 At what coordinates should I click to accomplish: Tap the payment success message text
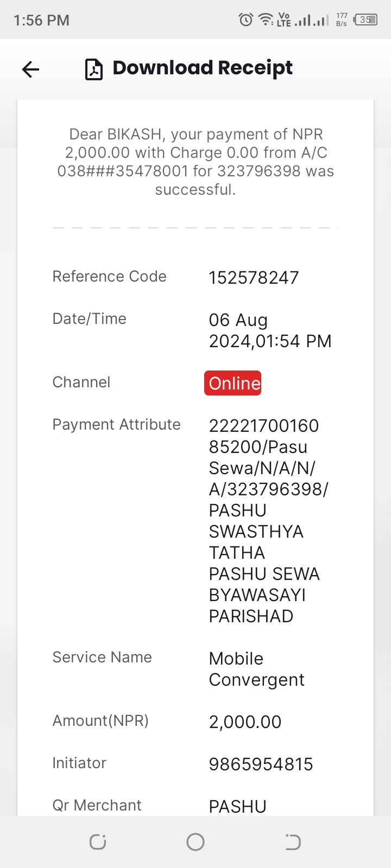coord(195,162)
